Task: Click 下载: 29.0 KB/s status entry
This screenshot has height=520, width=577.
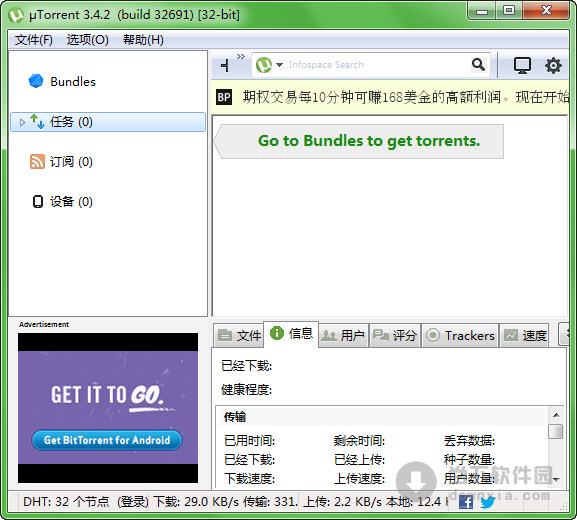Action: coord(196,502)
